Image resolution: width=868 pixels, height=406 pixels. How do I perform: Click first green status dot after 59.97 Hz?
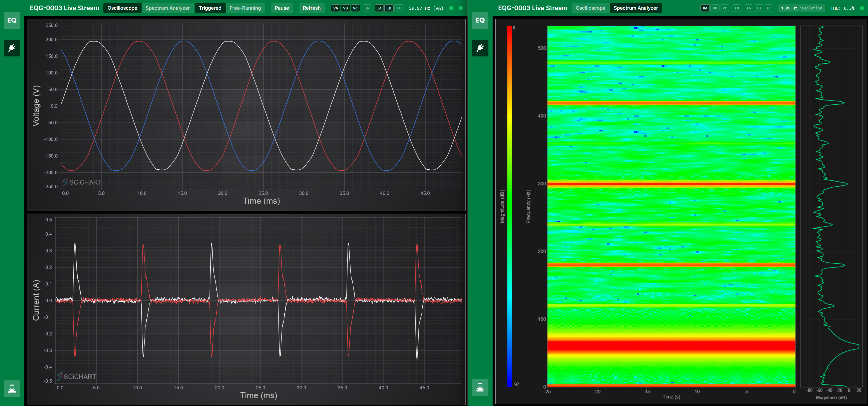[x=451, y=8]
